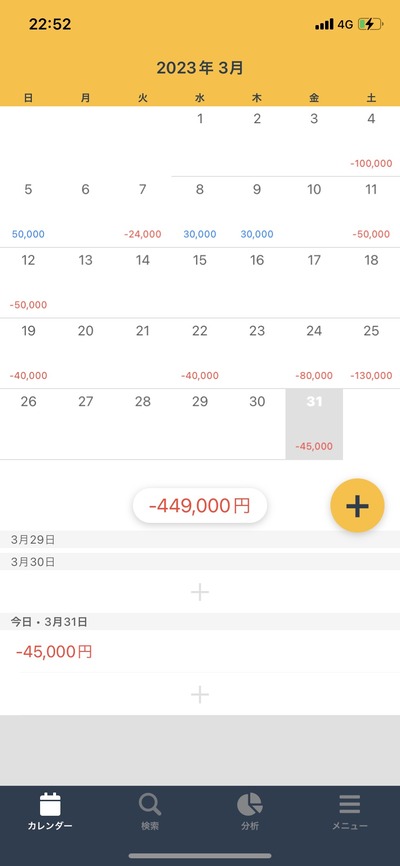Image resolution: width=400 pixels, height=866 pixels.
Task: Tap the 2023年 3月 month title
Action: click(200, 68)
